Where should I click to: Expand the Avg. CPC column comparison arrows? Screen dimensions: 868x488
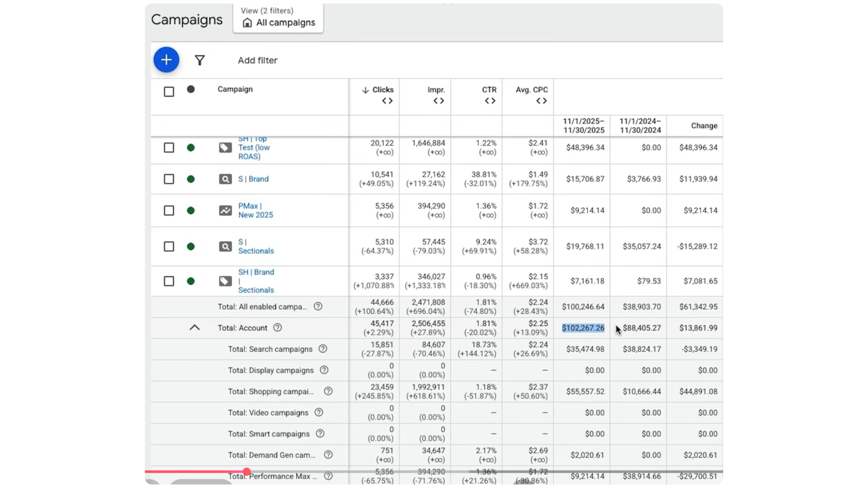542,101
